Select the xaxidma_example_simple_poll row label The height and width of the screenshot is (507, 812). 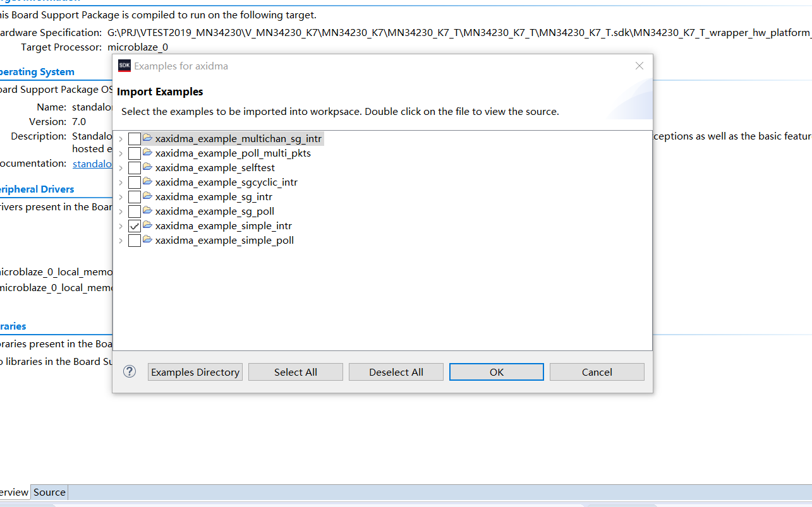point(224,241)
